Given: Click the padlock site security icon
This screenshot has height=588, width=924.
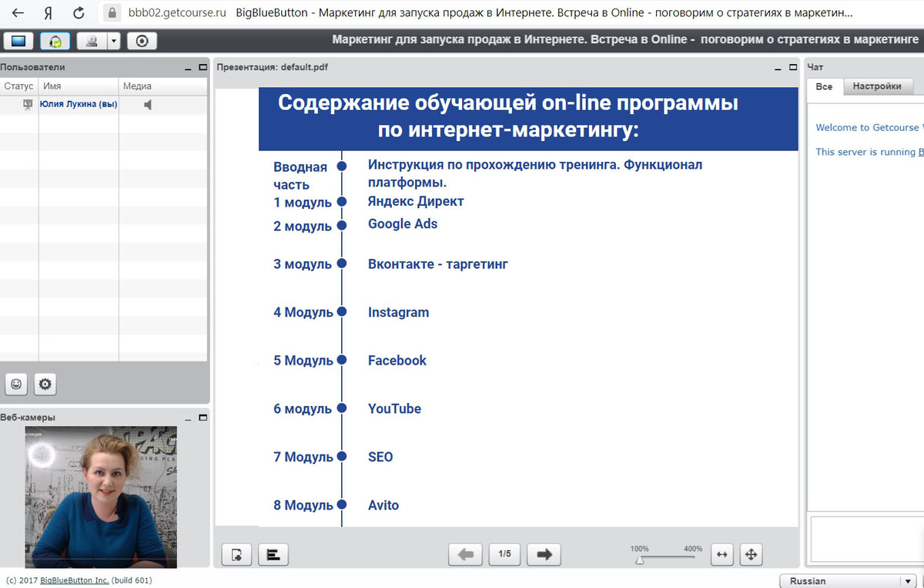Looking at the screenshot, I should [x=113, y=13].
